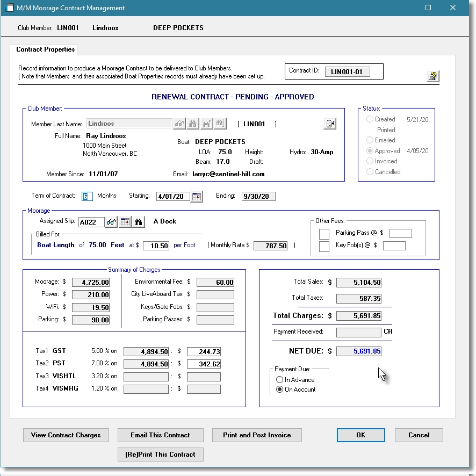Click the binoculars search icon next to the eyeglasses
Screen dimensions: 476x476
[x=192, y=124]
